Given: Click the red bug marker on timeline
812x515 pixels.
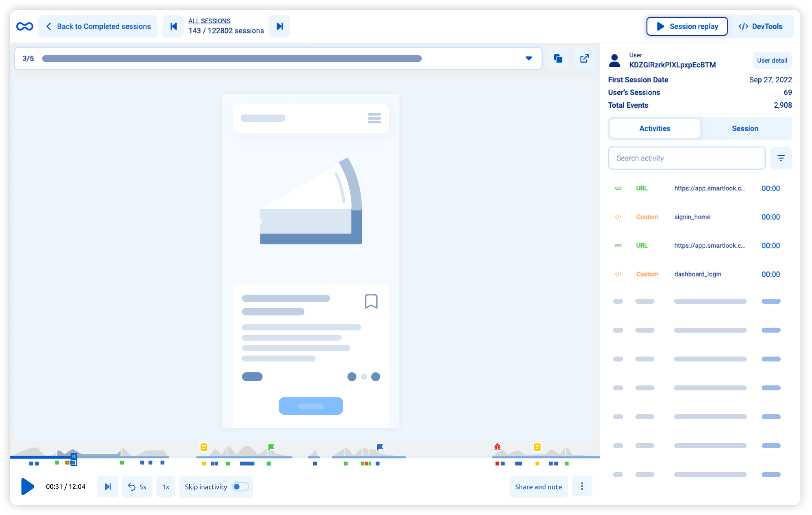Looking at the screenshot, I should coord(497,447).
